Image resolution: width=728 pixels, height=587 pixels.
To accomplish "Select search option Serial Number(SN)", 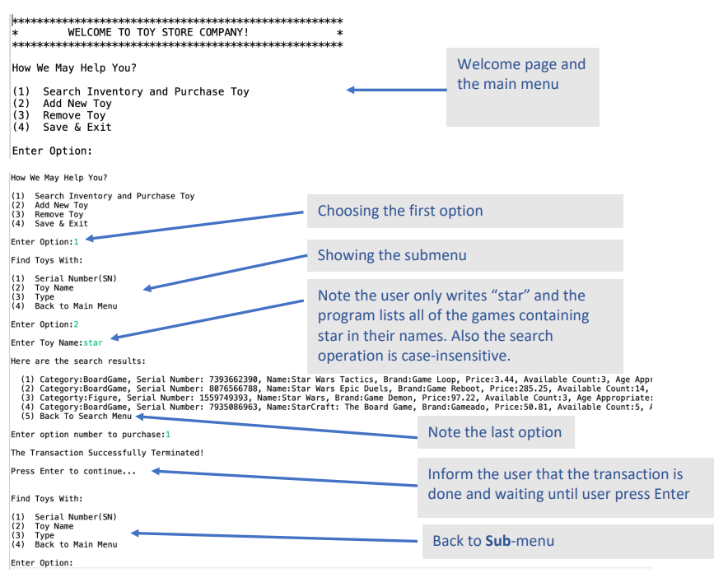I will pyautogui.click(x=62, y=277).
